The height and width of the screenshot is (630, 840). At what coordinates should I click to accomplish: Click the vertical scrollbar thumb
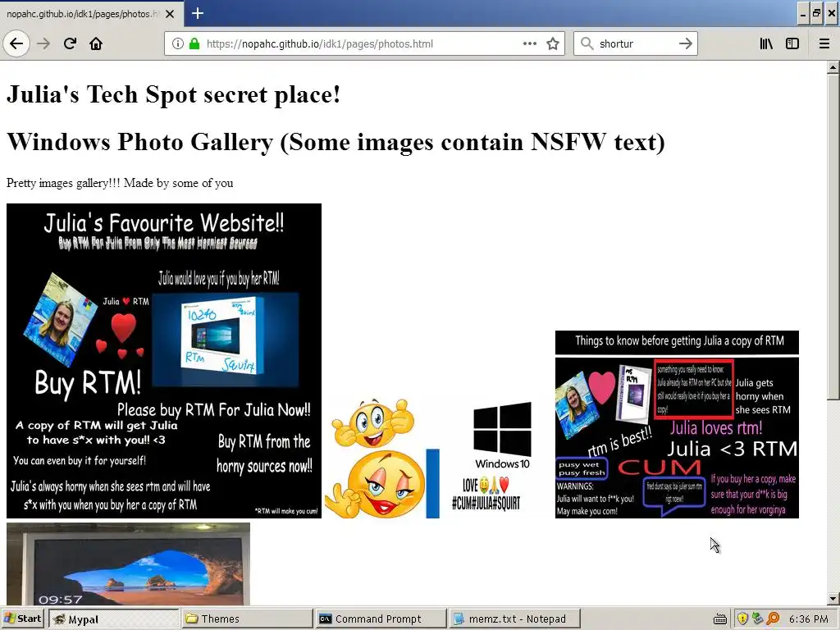(833, 236)
